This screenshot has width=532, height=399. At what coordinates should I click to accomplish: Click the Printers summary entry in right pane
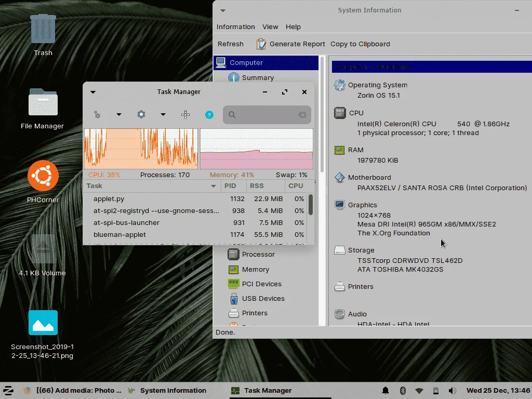click(354, 287)
